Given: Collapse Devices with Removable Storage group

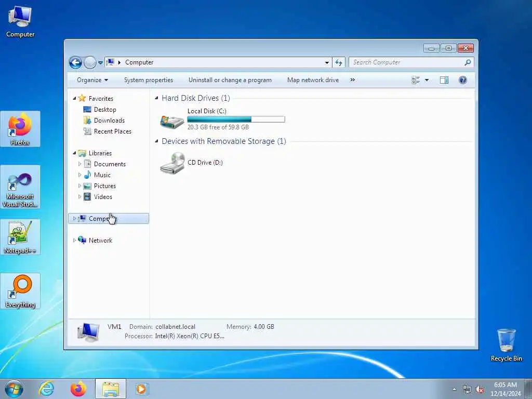Looking at the screenshot, I should point(156,141).
